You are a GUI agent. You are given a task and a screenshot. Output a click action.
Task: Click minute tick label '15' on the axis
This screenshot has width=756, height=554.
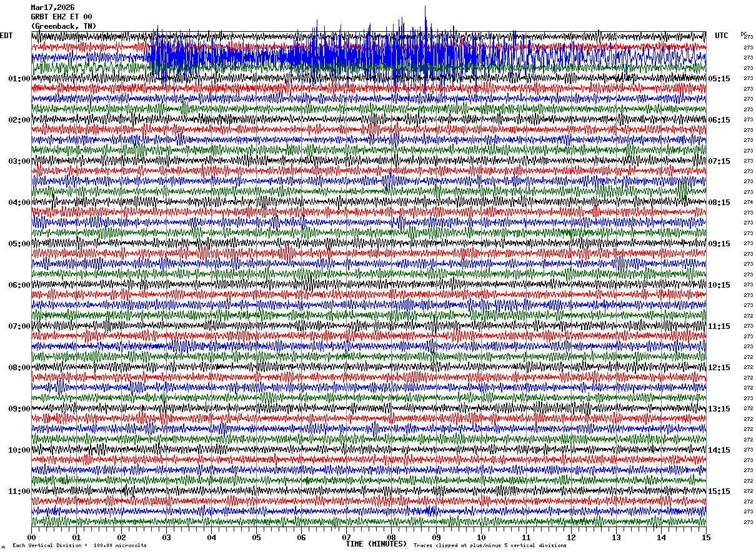(706, 537)
